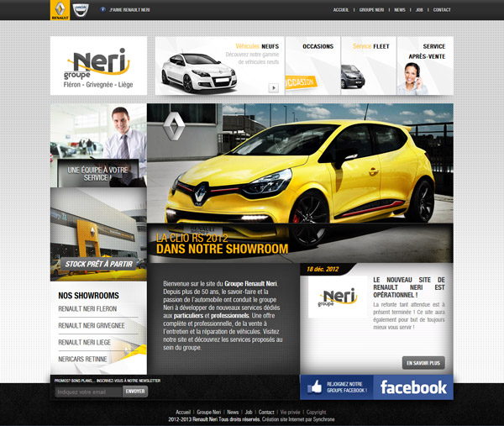Open News in footer links
Viewport: 504px width, 426px height.
click(233, 413)
